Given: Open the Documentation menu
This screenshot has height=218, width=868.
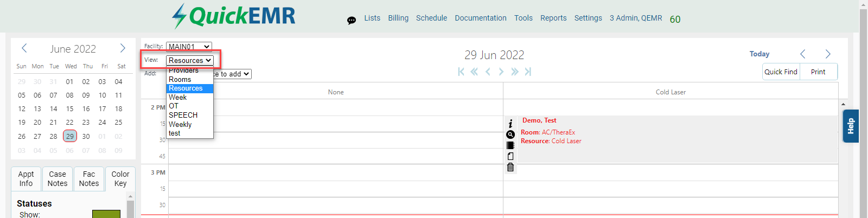Looking at the screenshot, I should [481, 18].
